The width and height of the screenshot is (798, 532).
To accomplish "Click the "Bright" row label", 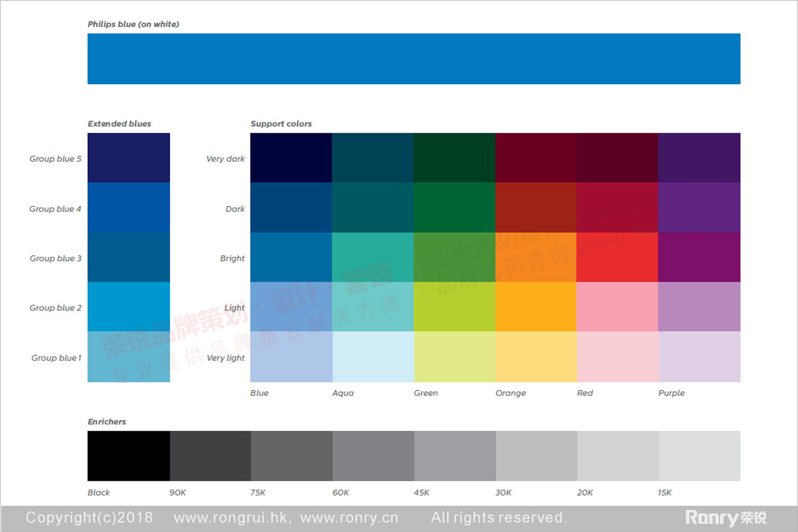I will [x=232, y=259].
